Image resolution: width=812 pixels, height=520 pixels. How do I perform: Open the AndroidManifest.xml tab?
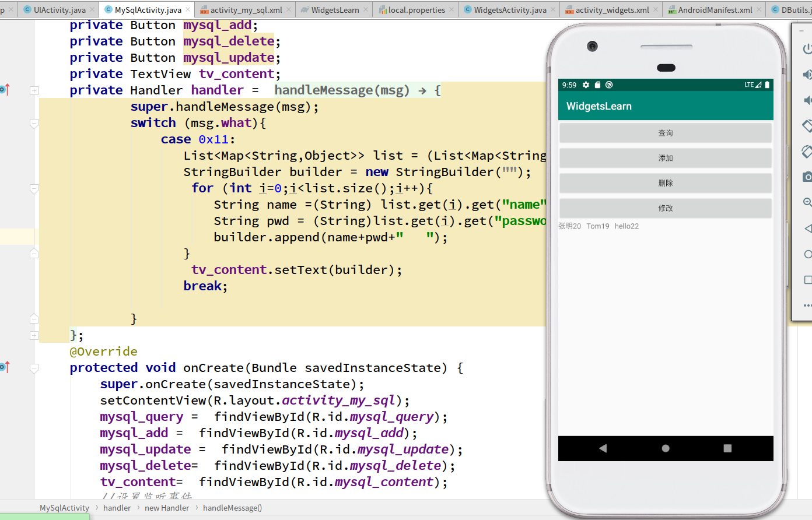click(x=715, y=10)
